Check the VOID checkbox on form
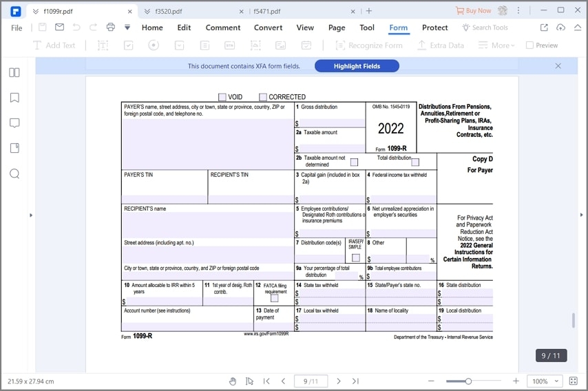 click(x=222, y=97)
